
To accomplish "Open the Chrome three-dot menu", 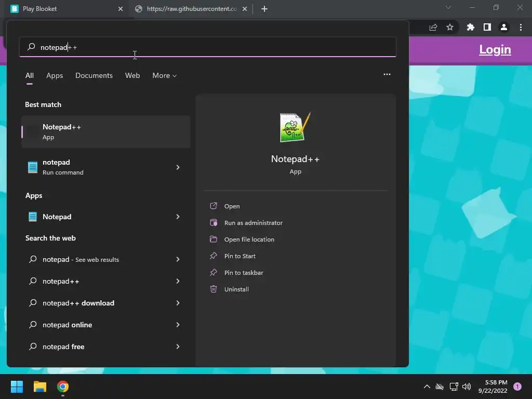I will (x=521, y=27).
